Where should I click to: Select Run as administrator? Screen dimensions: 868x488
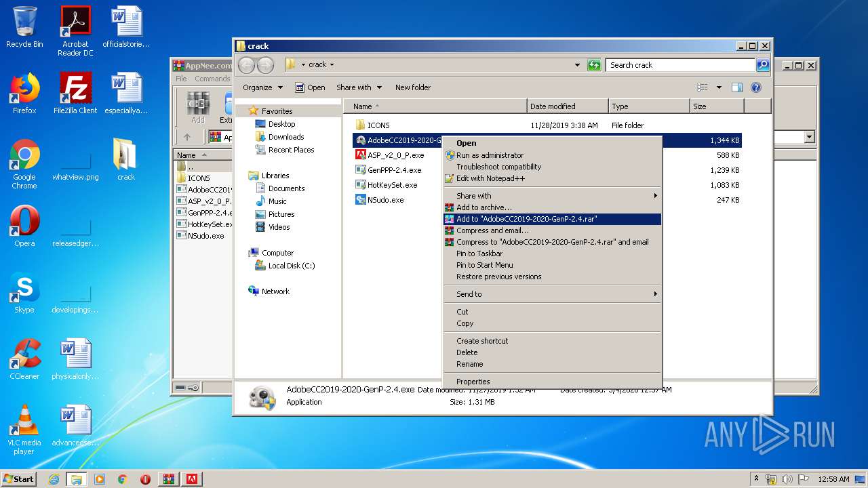click(x=552, y=155)
